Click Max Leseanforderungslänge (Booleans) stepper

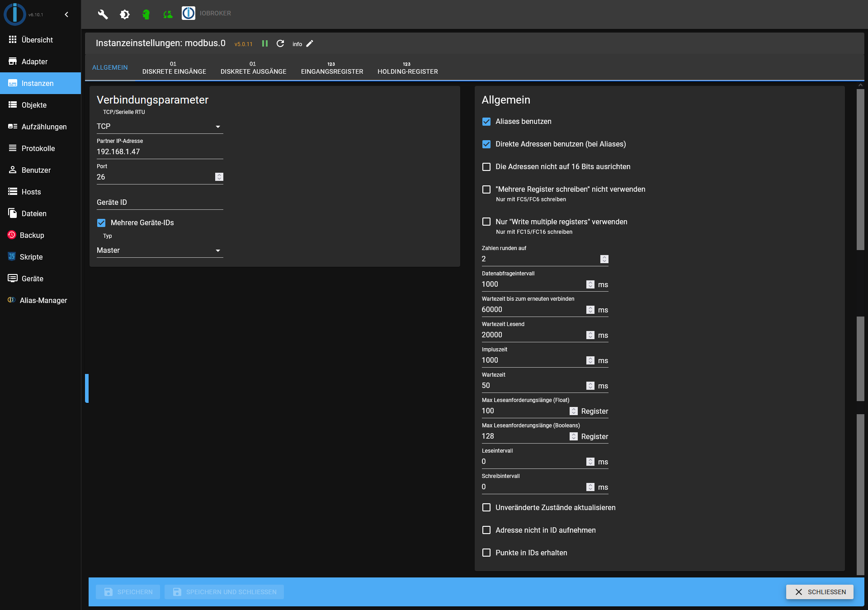574,436
